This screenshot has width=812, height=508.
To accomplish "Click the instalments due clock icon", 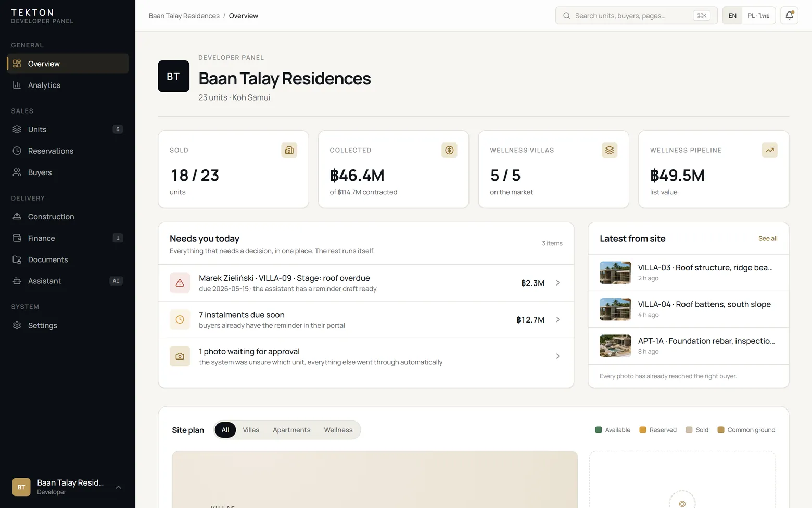I will pyautogui.click(x=180, y=319).
